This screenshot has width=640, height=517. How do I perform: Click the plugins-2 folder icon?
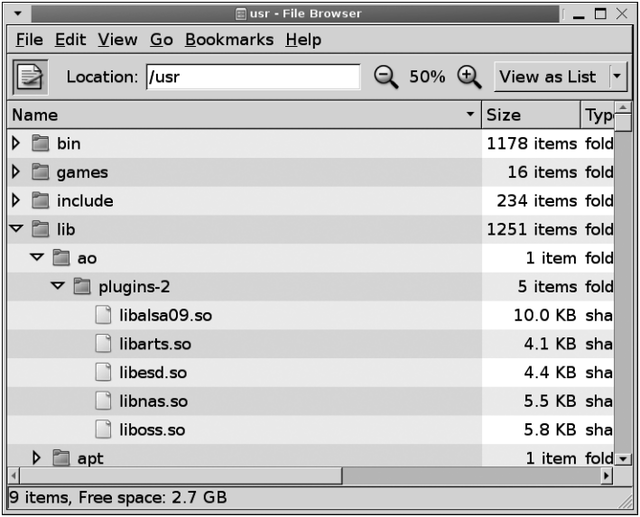coord(82,287)
